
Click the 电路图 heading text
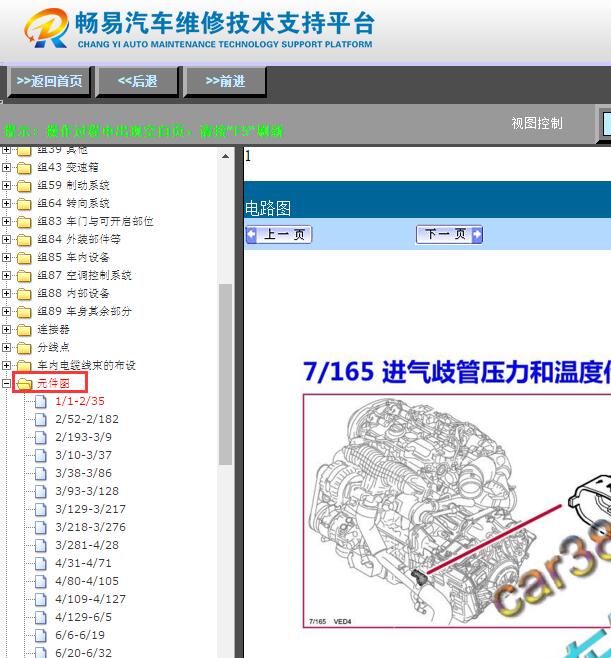(268, 208)
